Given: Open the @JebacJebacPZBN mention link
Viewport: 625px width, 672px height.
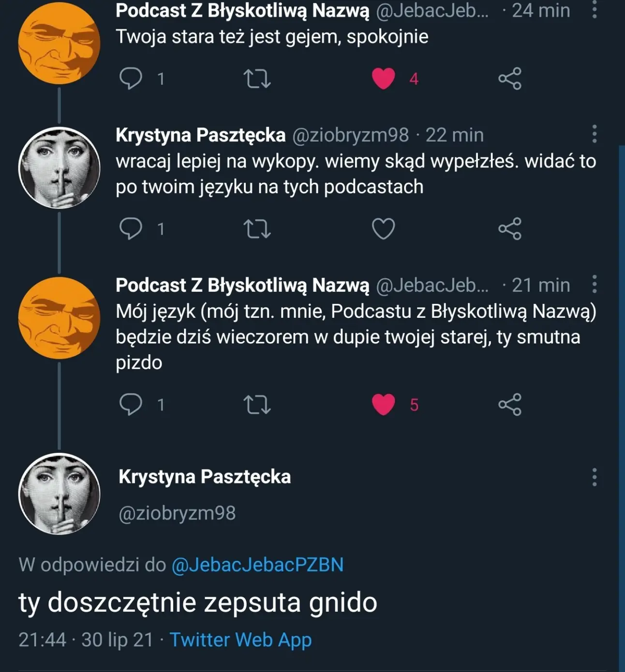Looking at the screenshot, I should [x=257, y=565].
